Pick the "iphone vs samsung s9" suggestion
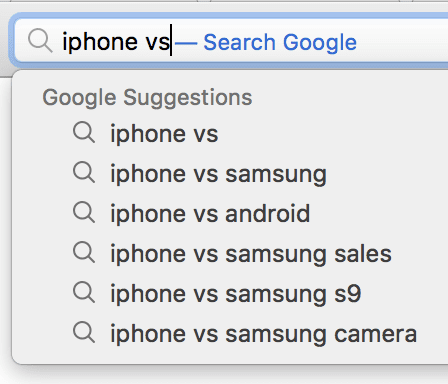This screenshot has height=384, width=448. pos(236,294)
